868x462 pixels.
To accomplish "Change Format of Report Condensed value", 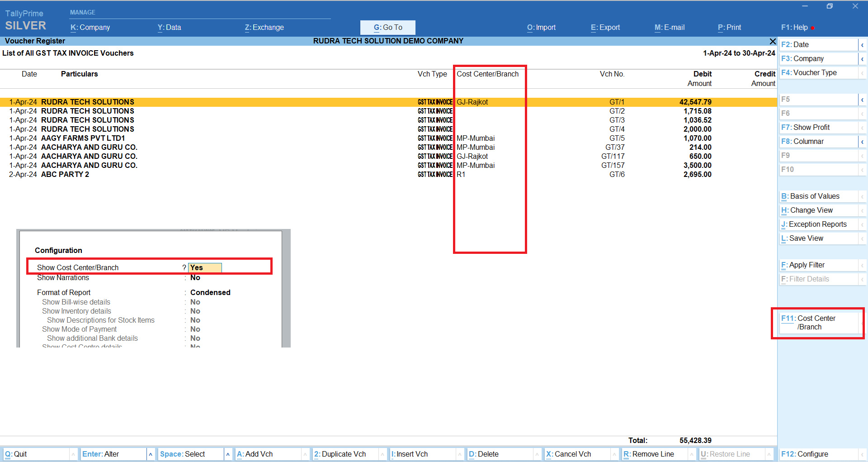I will pyautogui.click(x=210, y=292).
